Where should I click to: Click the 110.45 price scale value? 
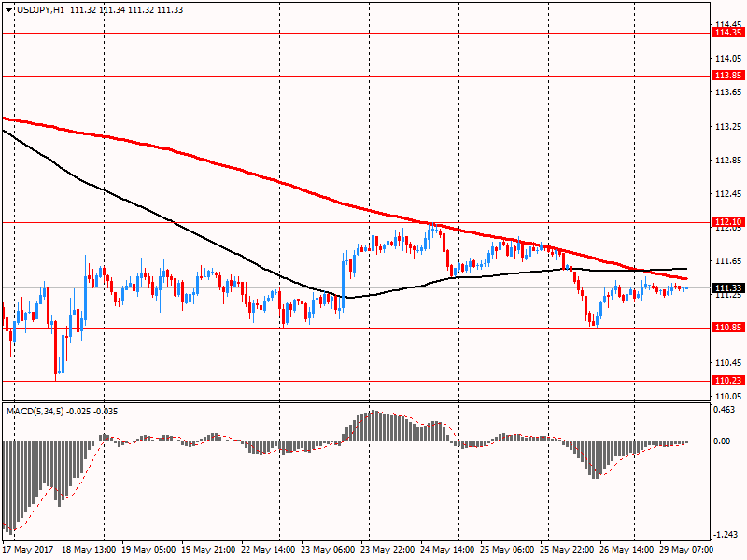click(728, 362)
